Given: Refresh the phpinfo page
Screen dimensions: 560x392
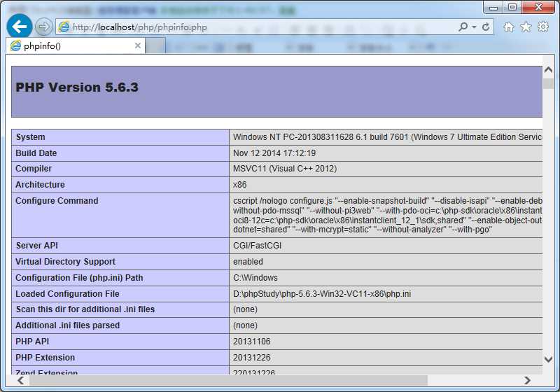Looking at the screenshot, I should point(486,27).
